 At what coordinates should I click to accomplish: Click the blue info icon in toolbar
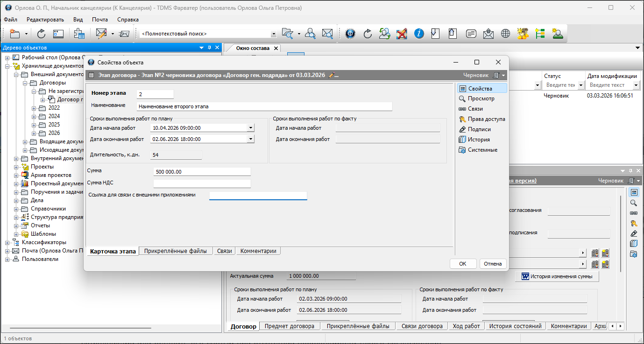[x=419, y=34]
